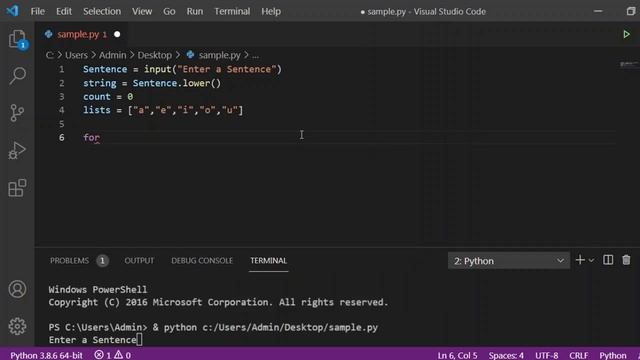The height and width of the screenshot is (360, 640).
Task: Run the Python file with the play icon
Action: [626, 34]
